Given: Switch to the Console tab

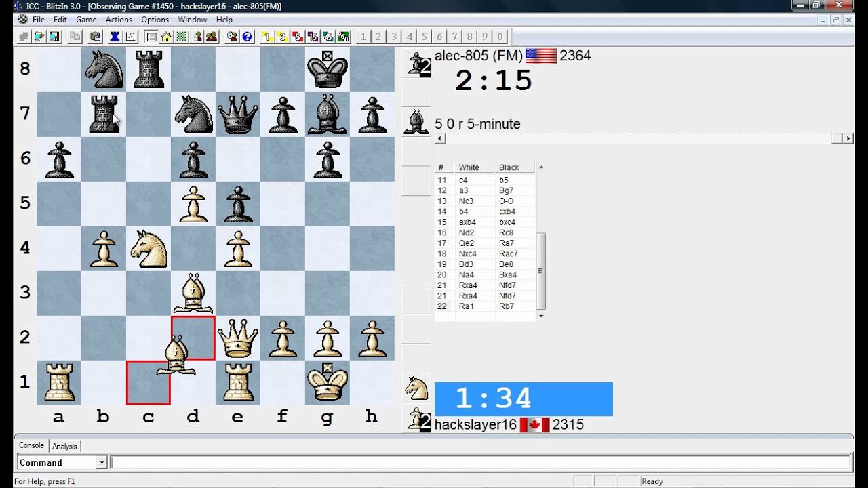Looking at the screenshot, I should coord(31,445).
